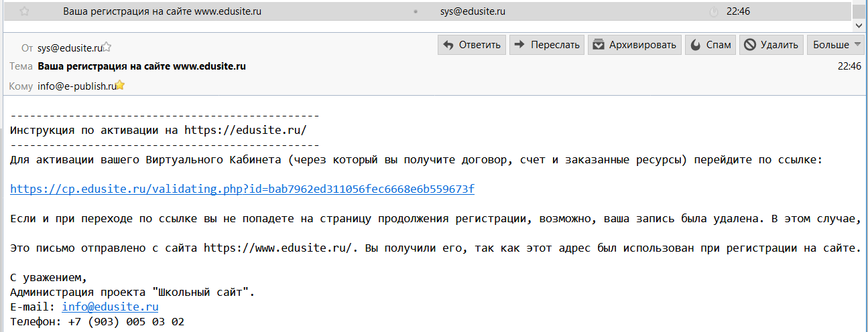868x332 pixels.
Task: Click the star next to From sys@edusite.ru
Action: [x=107, y=48]
